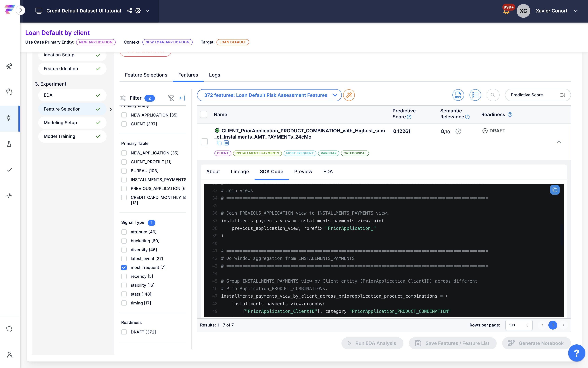This screenshot has height=368, width=588.
Task: Open the notifications bell icon
Action: click(x=506, y=11)
